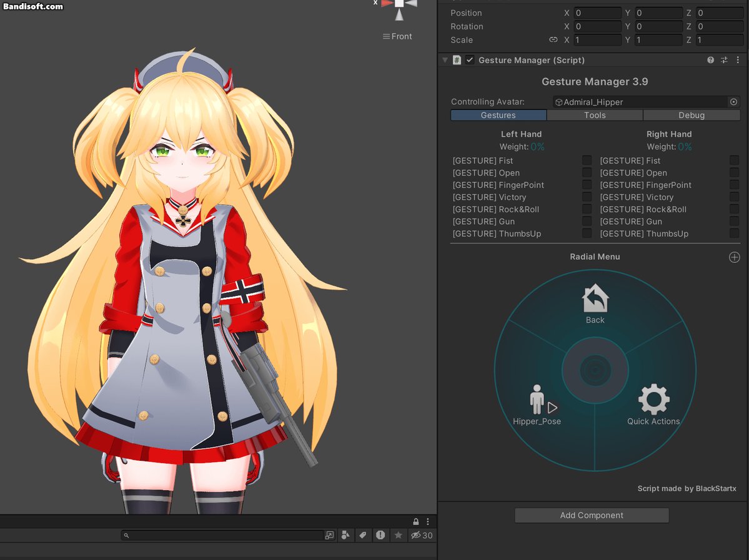Screen dimensions: 749x560
Task: Click Search by Label tag icon
Action: (362, 535)
